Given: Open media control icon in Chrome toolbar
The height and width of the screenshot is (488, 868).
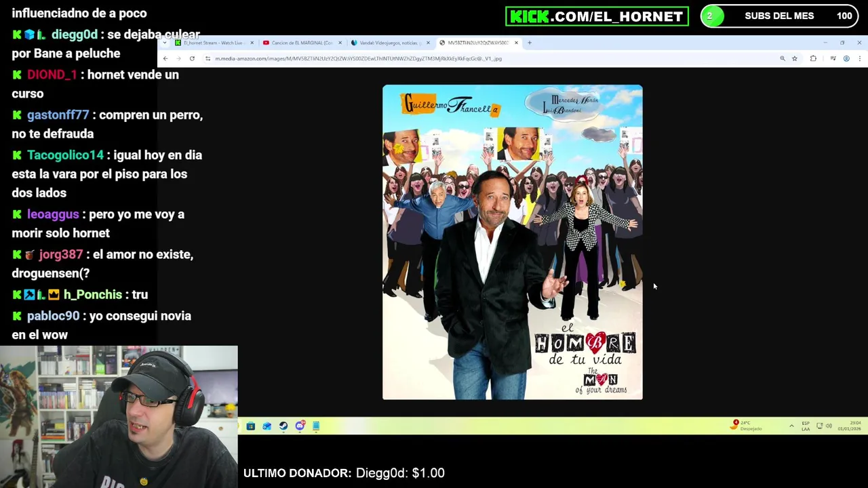Looking at the screenshot, I should (x=833, y=58).
